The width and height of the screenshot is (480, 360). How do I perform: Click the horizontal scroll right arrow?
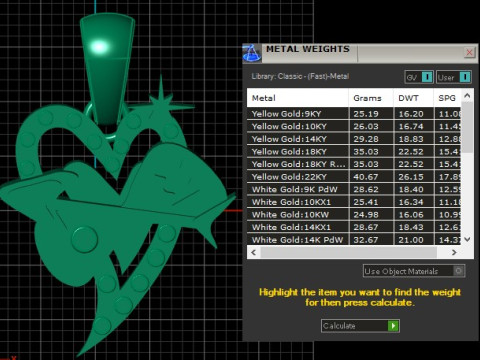(454, 252)
